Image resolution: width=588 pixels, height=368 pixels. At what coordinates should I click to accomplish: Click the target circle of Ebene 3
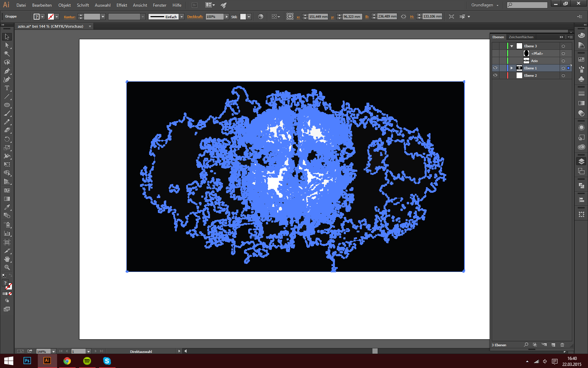click(563, 46)
